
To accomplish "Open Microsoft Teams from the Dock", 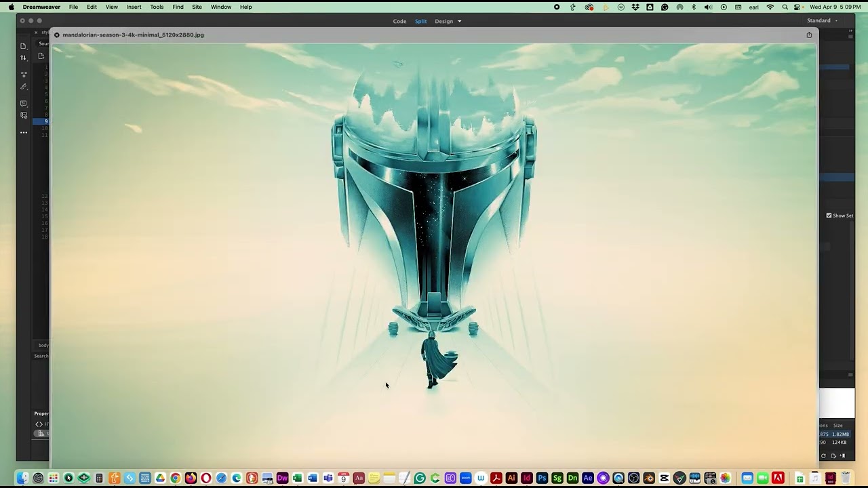I will click(x=328, y=478).
